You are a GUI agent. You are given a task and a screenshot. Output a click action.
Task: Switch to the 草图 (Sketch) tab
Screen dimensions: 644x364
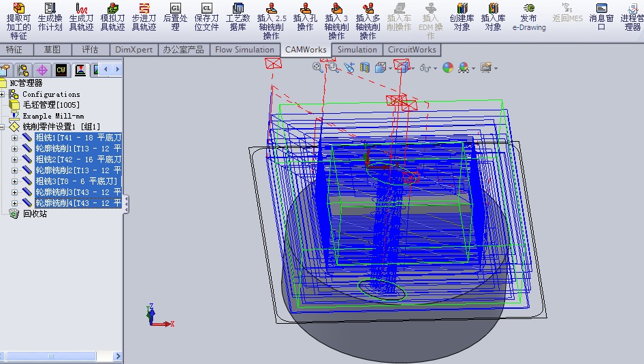(x=52, y=50)
